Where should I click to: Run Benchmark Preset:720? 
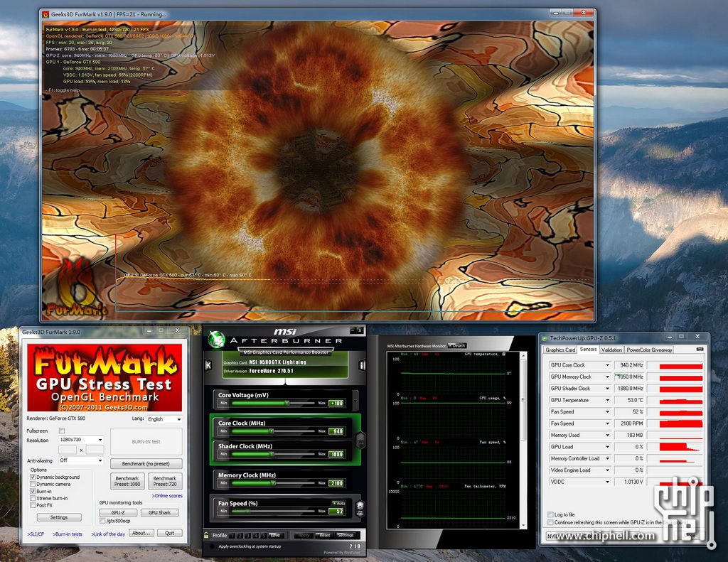(x=165, y=481)
